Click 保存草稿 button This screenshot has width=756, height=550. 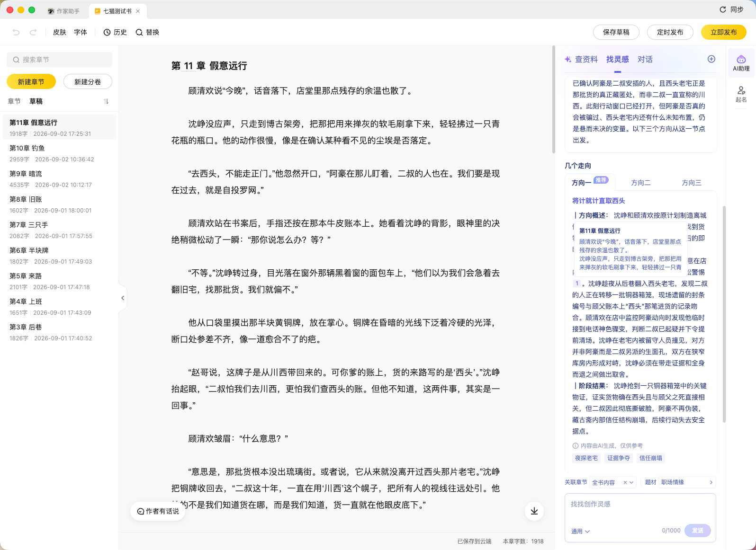coord(616,32)
